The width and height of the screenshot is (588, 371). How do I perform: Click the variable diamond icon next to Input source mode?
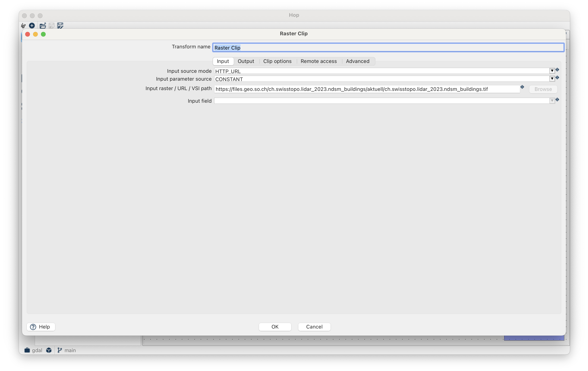pyautogui.click(x=557, y=70)
